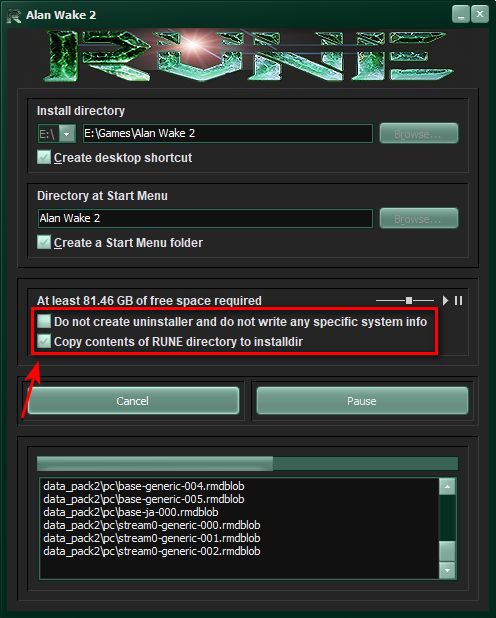Minimize the Alan Wake 2 installer window
The image size is (496, 618).
(461, 14)
